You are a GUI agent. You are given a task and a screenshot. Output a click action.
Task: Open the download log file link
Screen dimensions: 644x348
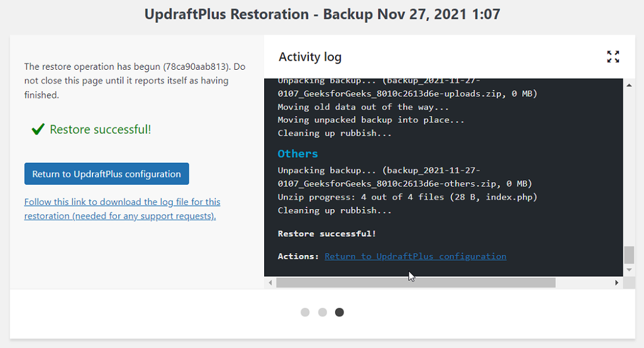tap(122, 209)
